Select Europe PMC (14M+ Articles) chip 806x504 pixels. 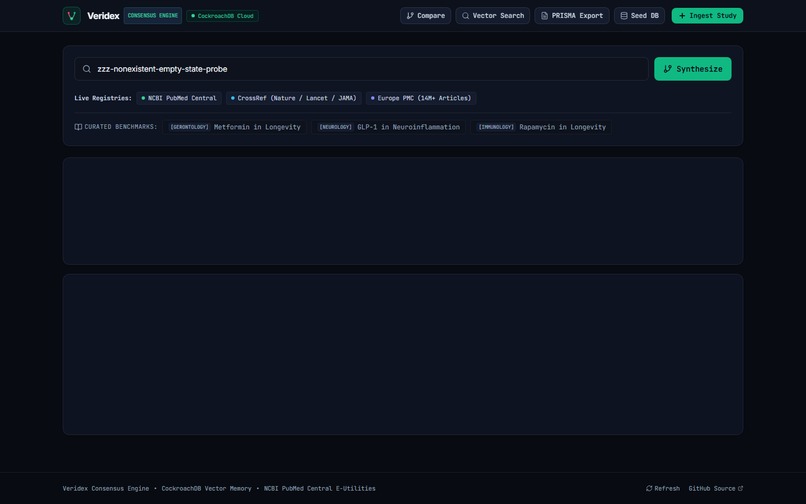(421, 98)
